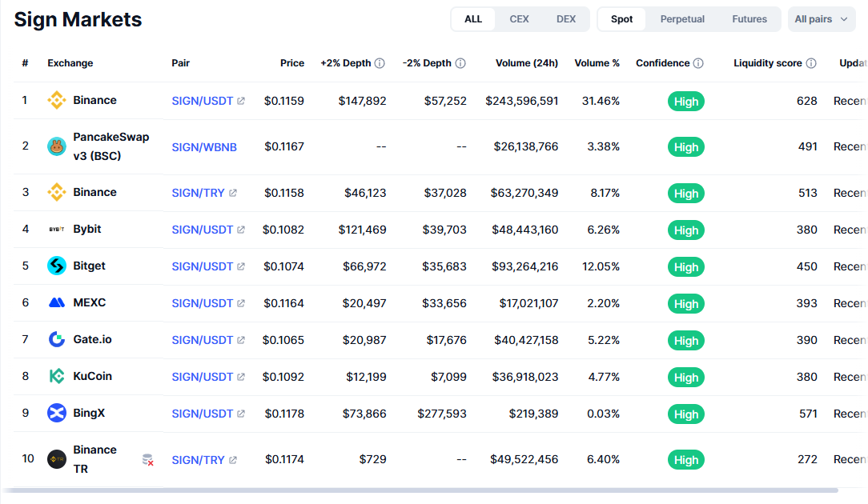This screenshot has height=504, width=868.
Task: Open the MEXC exchange name
Action: 90,302
